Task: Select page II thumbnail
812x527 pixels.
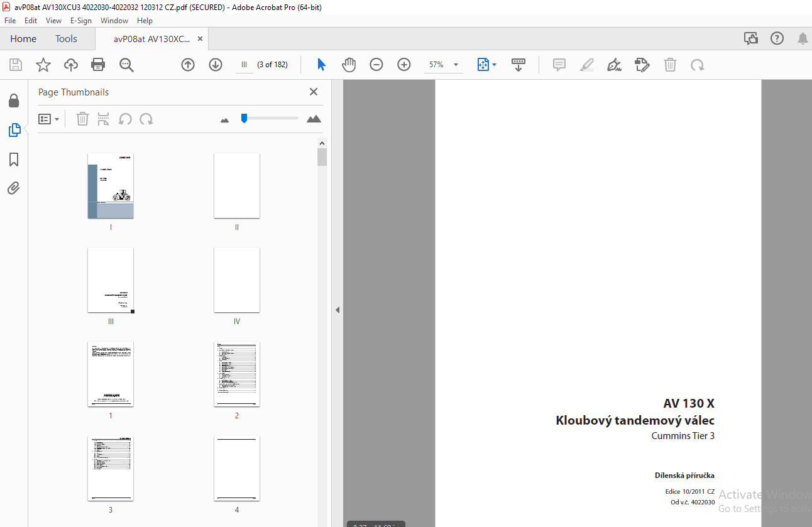Action: 237,186
